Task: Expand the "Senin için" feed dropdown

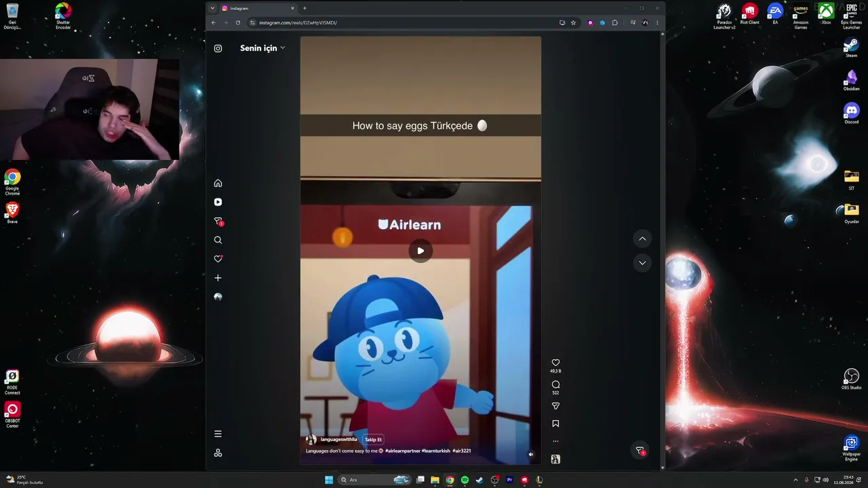Action: (262, 48)
